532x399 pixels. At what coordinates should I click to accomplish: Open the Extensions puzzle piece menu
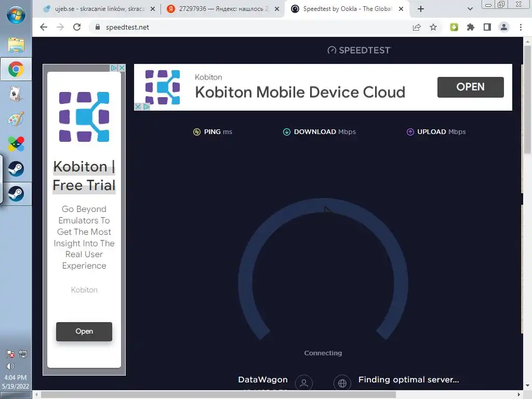(x=471, y=27)
